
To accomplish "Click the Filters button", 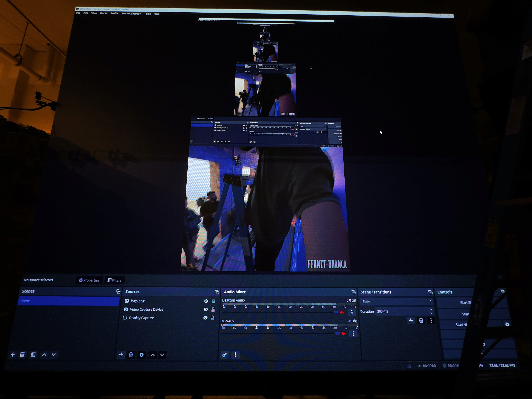I will pos(114,280).
